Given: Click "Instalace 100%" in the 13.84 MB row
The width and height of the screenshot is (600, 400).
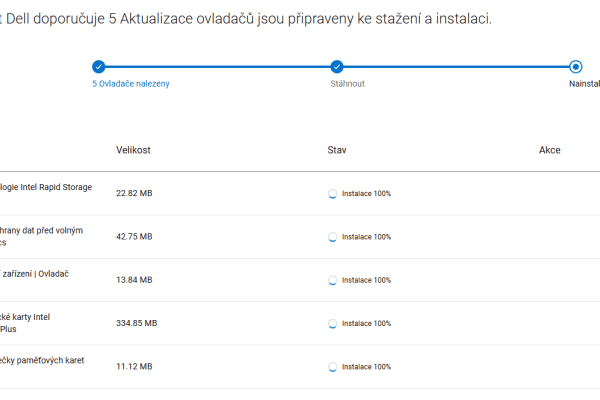Looking at the screenshot, I should pos(366,280).
